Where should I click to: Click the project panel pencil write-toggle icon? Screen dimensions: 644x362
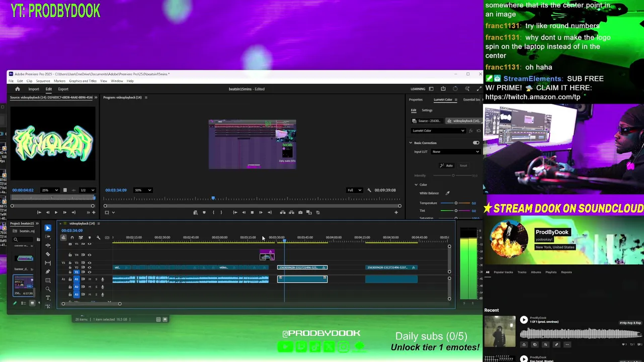15,303
